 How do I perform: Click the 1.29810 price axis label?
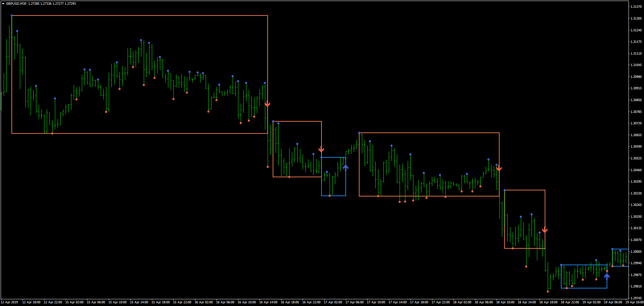pyautogui.click(x=636, y=286)
